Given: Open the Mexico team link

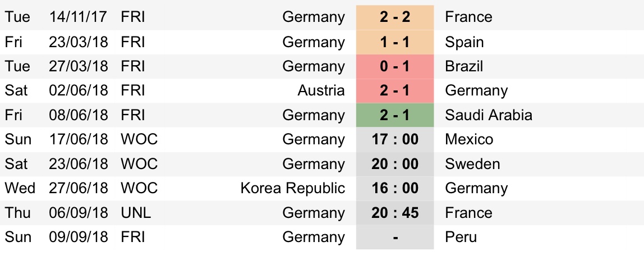Looking at the screenshot, I should tap(468, 139).
